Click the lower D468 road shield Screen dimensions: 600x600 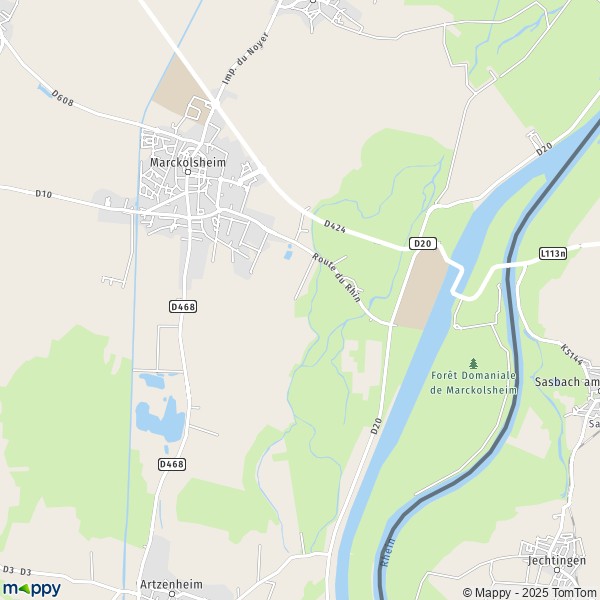pos(172,464)
